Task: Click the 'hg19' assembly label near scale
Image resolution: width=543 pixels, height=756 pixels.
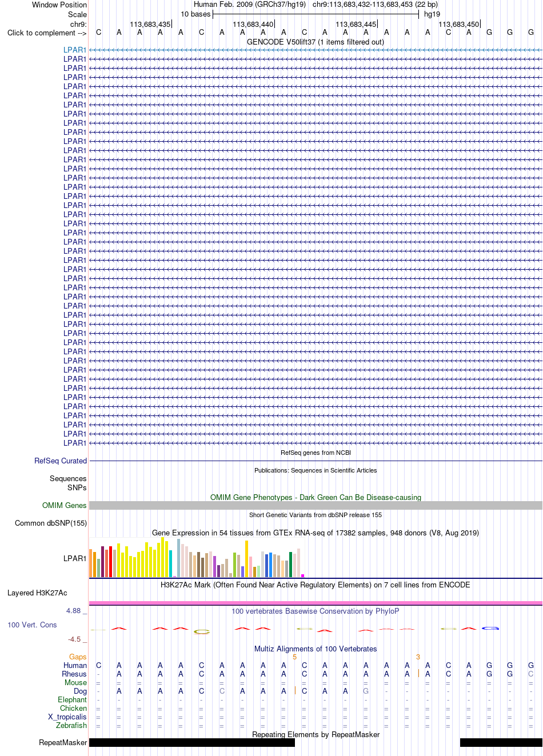Action: click(x=432, y=14)
